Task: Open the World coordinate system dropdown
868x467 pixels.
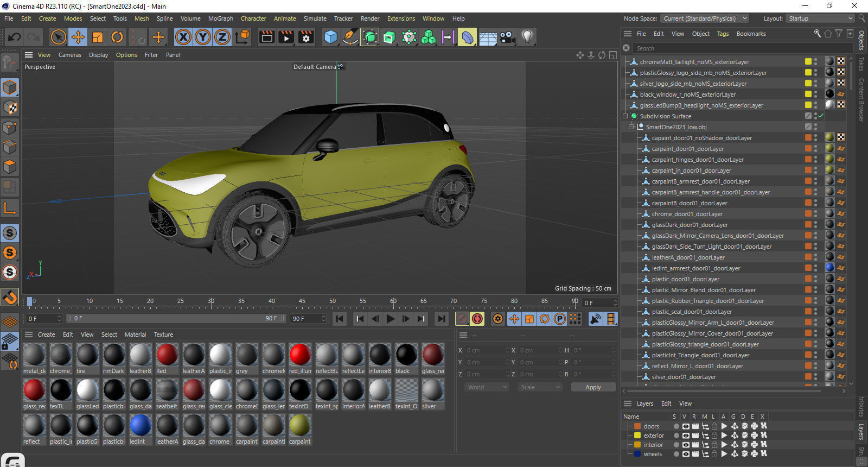Action: click(x=487, y=387)
